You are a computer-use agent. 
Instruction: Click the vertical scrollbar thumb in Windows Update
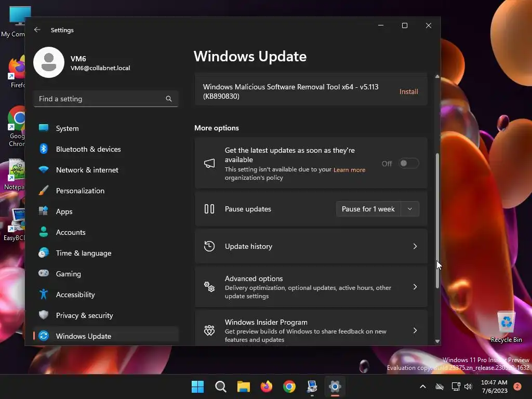click(x=437, y=220)
